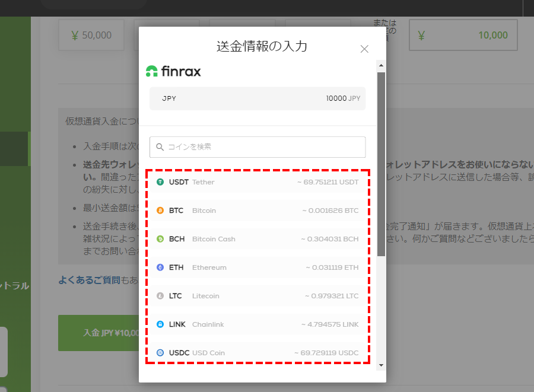Select the BTC Bitcoin row
534x392 pixels.
point(258,211)
